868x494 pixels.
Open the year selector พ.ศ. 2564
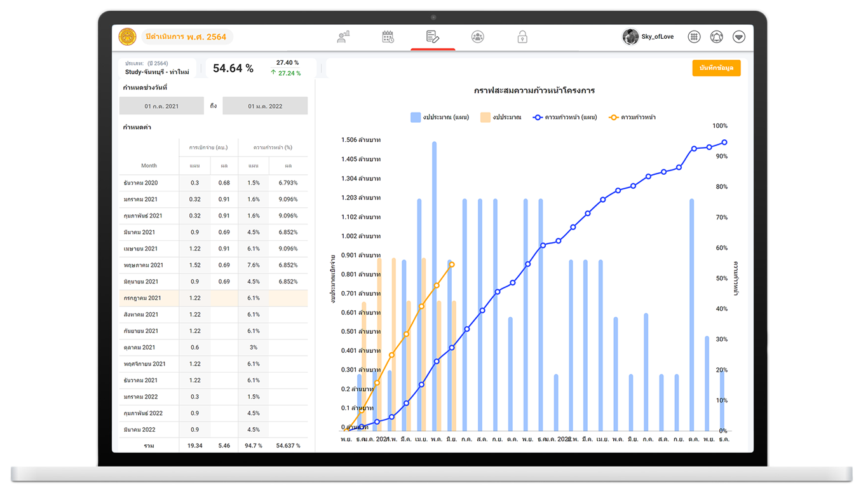(186, 37)
